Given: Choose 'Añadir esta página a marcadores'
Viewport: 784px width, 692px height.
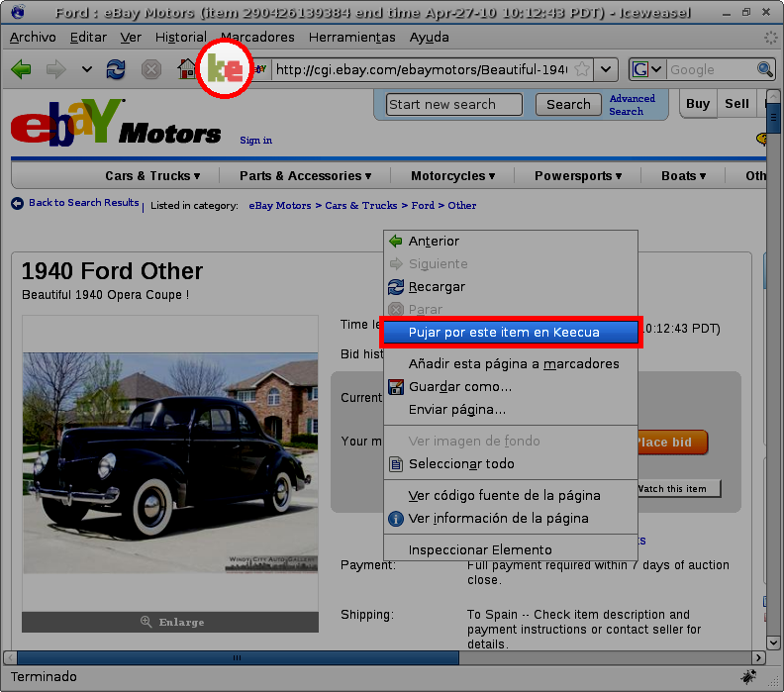Looking at the screenshot, I should [x=511, y=363].
